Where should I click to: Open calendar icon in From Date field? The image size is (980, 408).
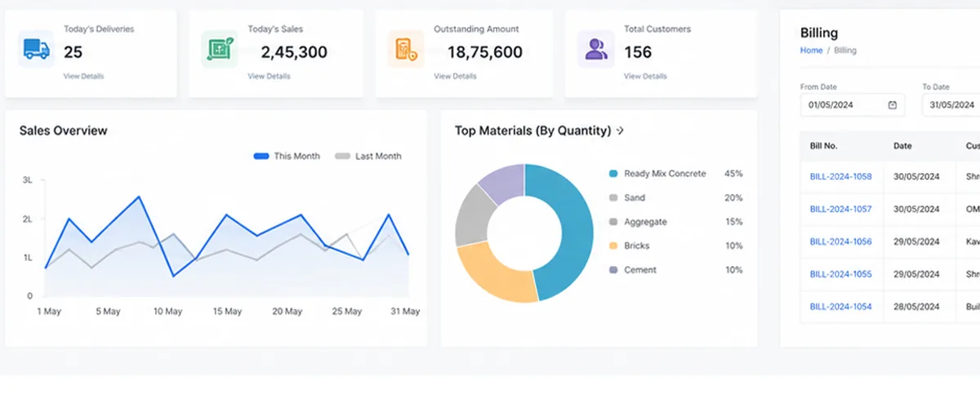[893, 105]
